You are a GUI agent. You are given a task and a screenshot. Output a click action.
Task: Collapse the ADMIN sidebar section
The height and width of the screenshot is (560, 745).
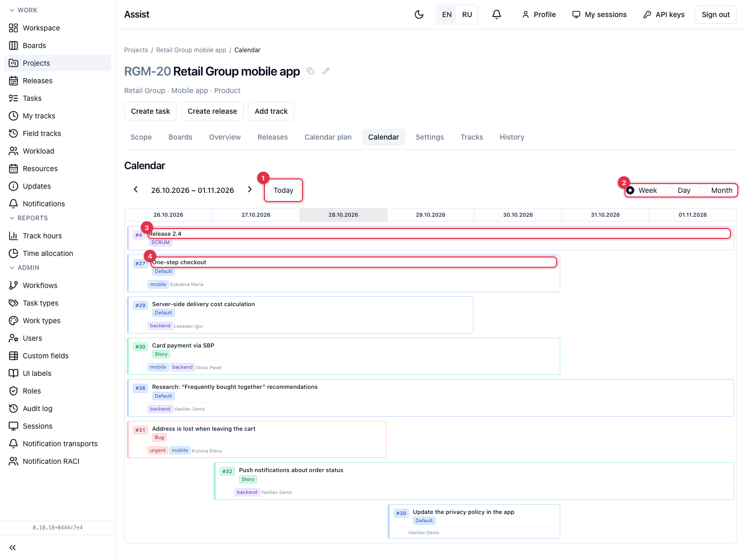click(24, 268)
